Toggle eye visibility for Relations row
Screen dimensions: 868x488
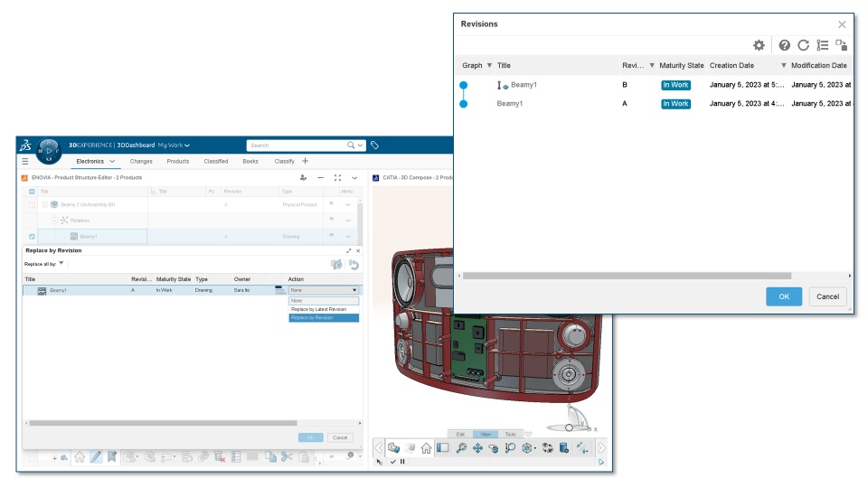tap(332, 220)
